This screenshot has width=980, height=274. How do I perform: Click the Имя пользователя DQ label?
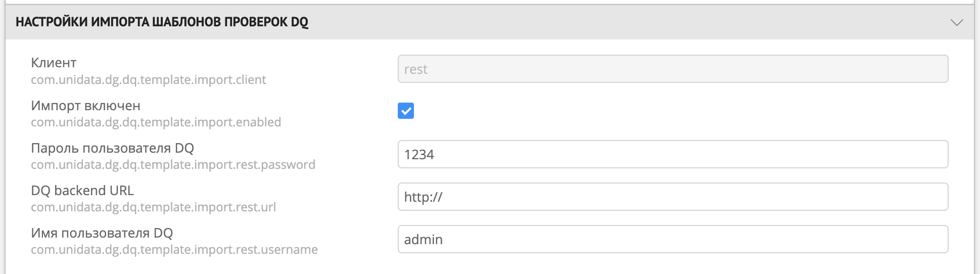coord(102,233)
